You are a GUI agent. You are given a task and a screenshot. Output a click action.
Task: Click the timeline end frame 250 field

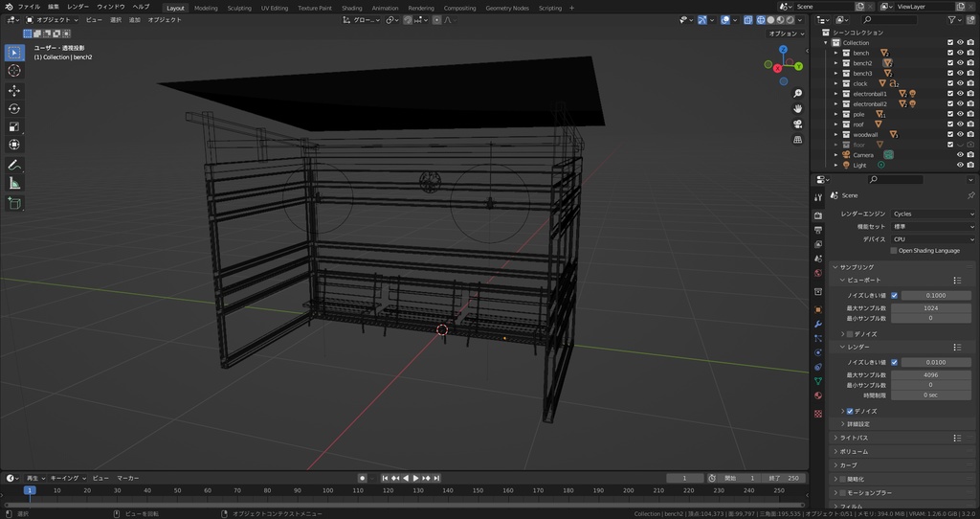(784, 479)
